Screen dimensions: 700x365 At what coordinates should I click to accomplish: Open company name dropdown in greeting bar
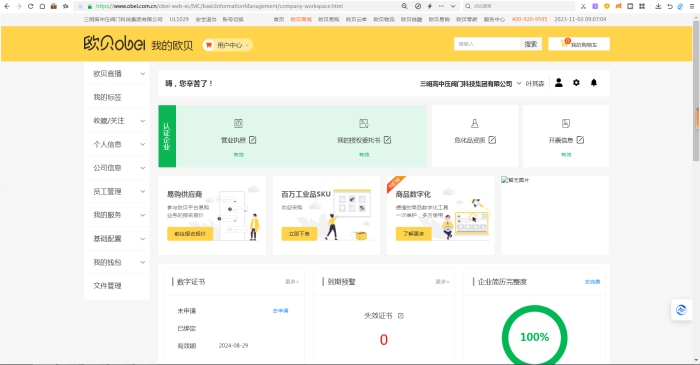tap(519, 83)
